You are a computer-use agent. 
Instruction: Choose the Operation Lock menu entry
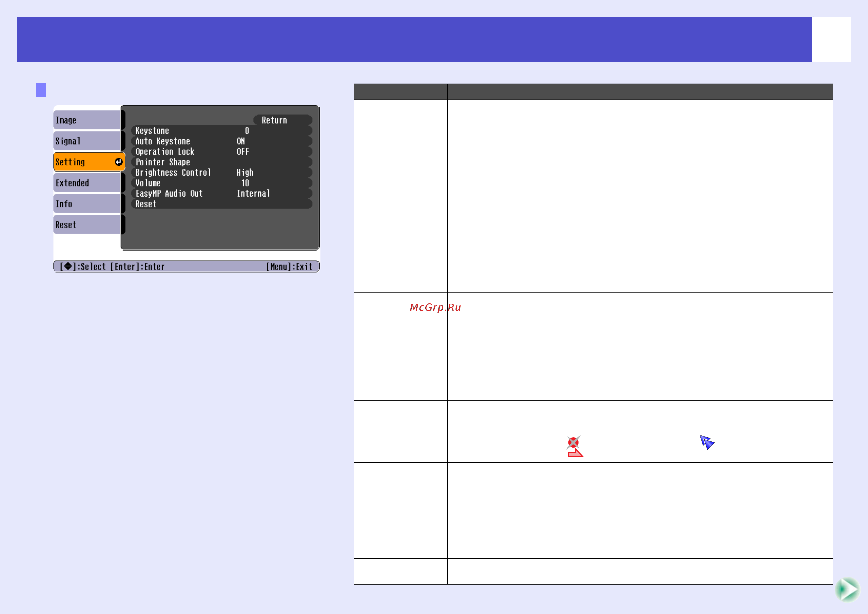point(221,152)
